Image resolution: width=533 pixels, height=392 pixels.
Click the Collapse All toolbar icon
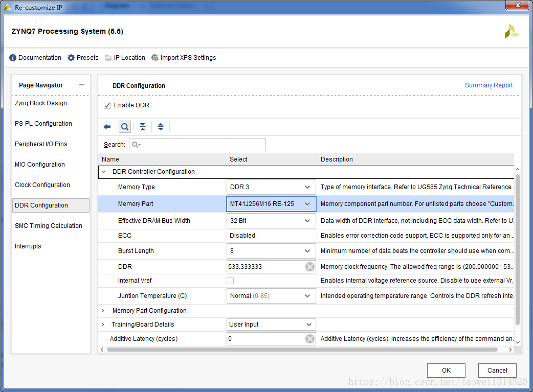(x=143, y=127)
